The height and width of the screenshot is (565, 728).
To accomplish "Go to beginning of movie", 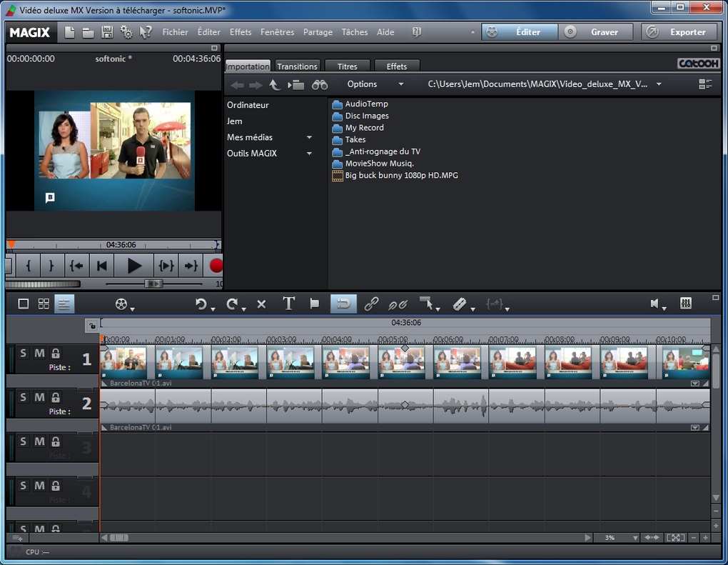I will point(101,266).
